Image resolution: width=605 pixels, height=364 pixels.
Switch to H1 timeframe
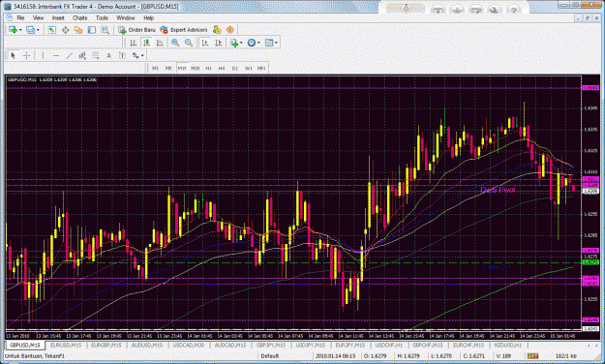pyautogui.click(x=209, y=69)
